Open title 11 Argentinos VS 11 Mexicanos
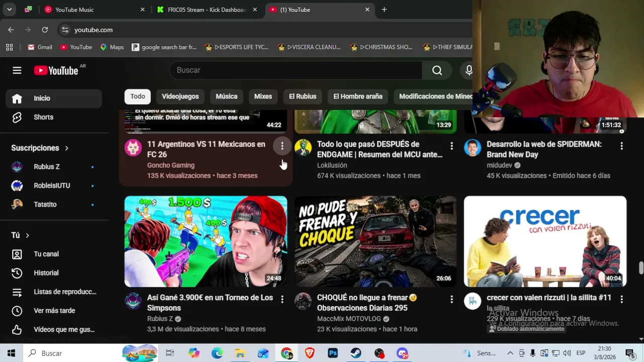Viewport: 644px width, 362px height. [206, 149]
